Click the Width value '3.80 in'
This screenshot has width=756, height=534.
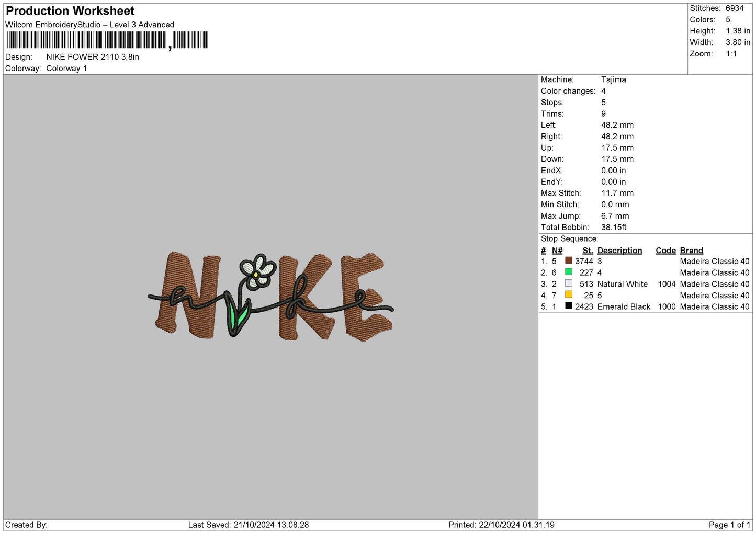(738, 42)
